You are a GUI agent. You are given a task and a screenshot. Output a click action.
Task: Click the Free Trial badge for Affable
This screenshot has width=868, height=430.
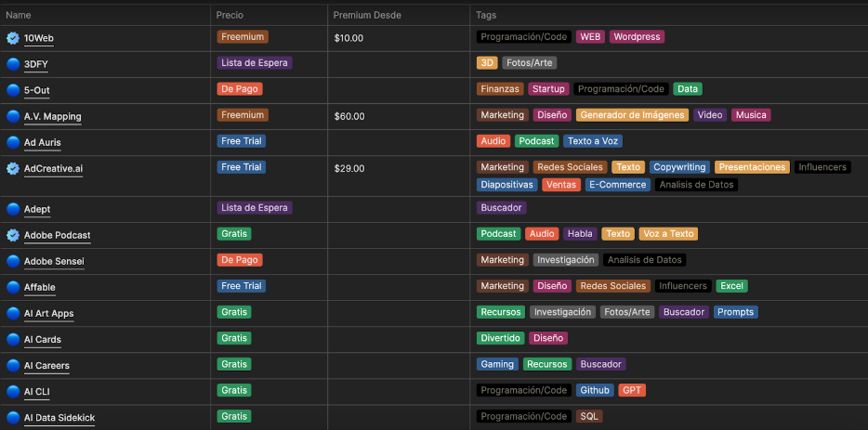pyautogui.click(x=242, y=286)
